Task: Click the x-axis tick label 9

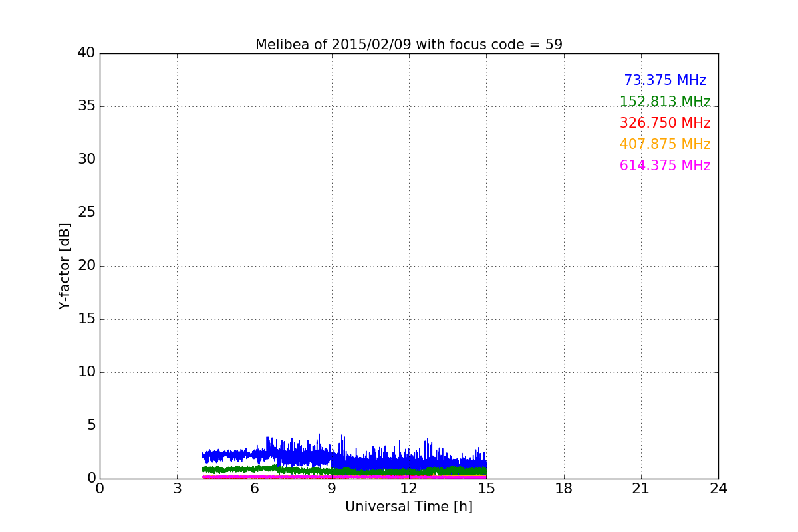Action: click(332, 489)
